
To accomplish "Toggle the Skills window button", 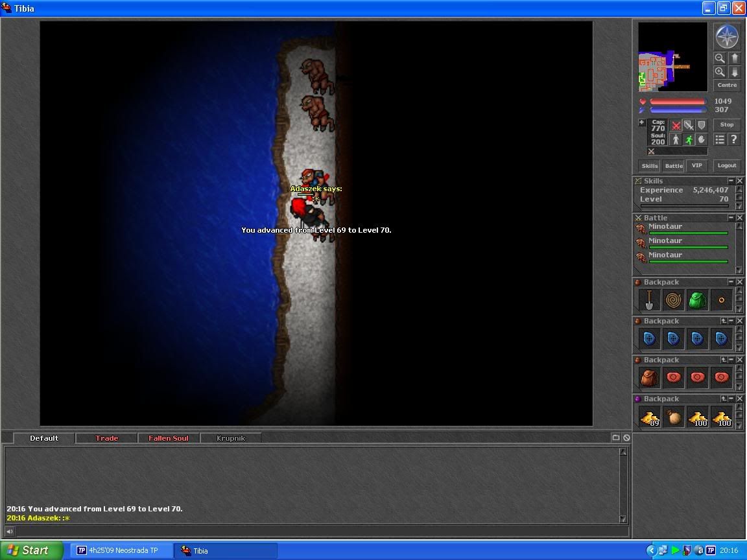I will coord(649,166).
